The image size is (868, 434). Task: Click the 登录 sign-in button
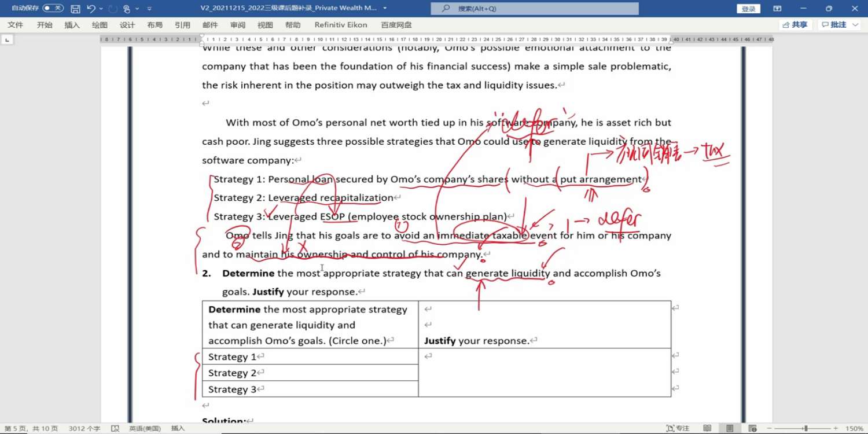(x=748, y=9)
